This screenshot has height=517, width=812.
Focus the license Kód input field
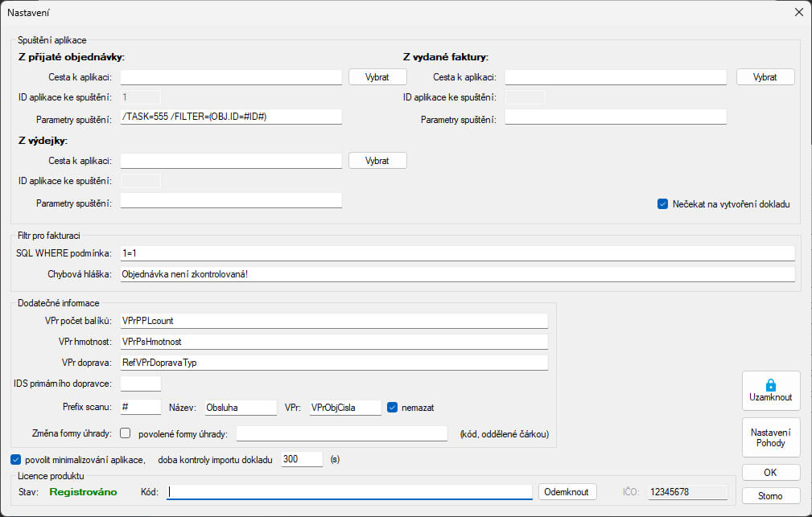tap(349, 491)
